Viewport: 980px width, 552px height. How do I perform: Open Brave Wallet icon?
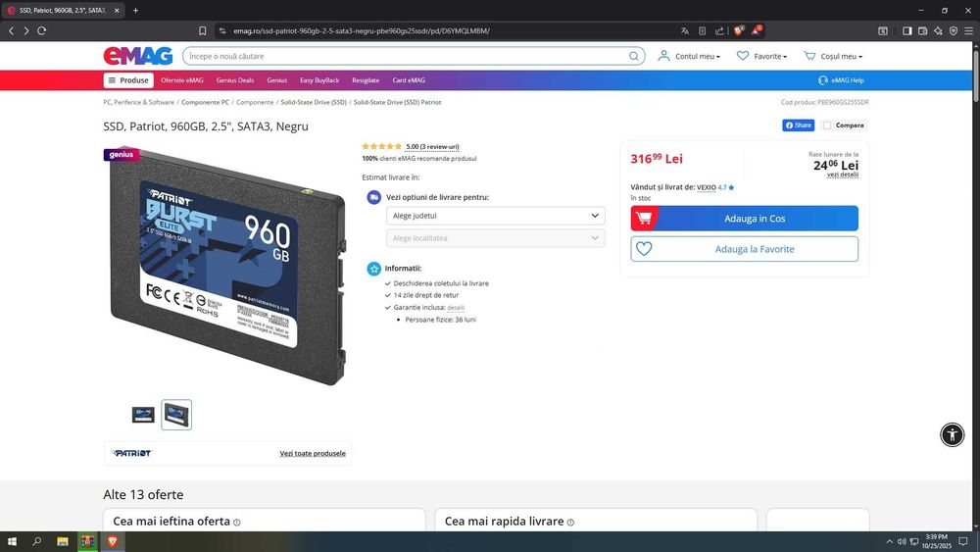[922, 30]
